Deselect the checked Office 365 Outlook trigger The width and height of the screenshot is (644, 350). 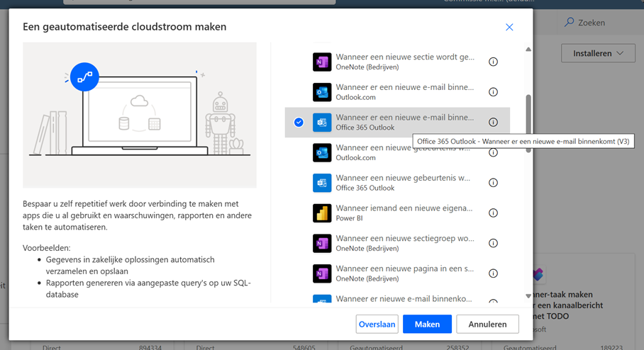299,123
